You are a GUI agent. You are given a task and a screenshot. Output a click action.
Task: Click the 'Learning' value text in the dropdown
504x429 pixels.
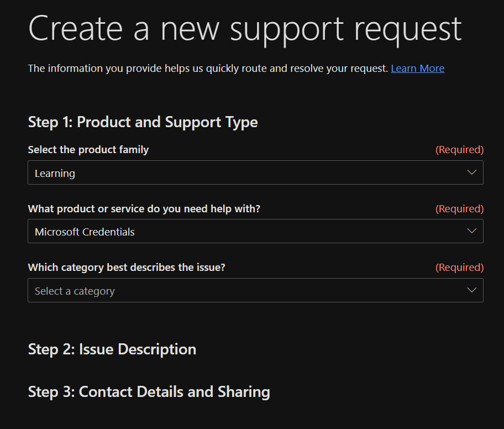coord(55,173)
